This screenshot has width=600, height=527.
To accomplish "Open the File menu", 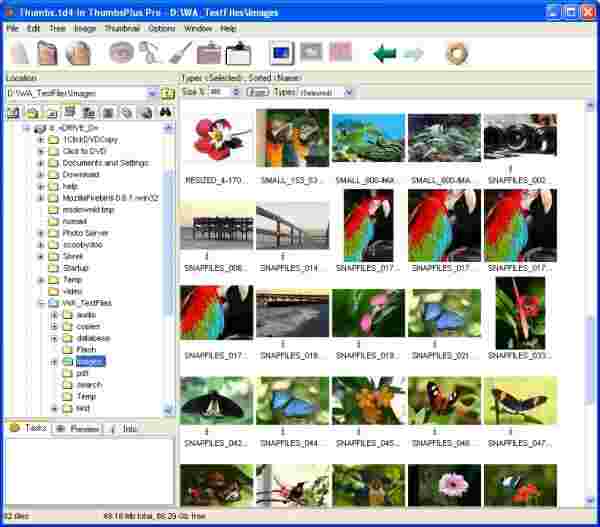I will tap(12, 29).
